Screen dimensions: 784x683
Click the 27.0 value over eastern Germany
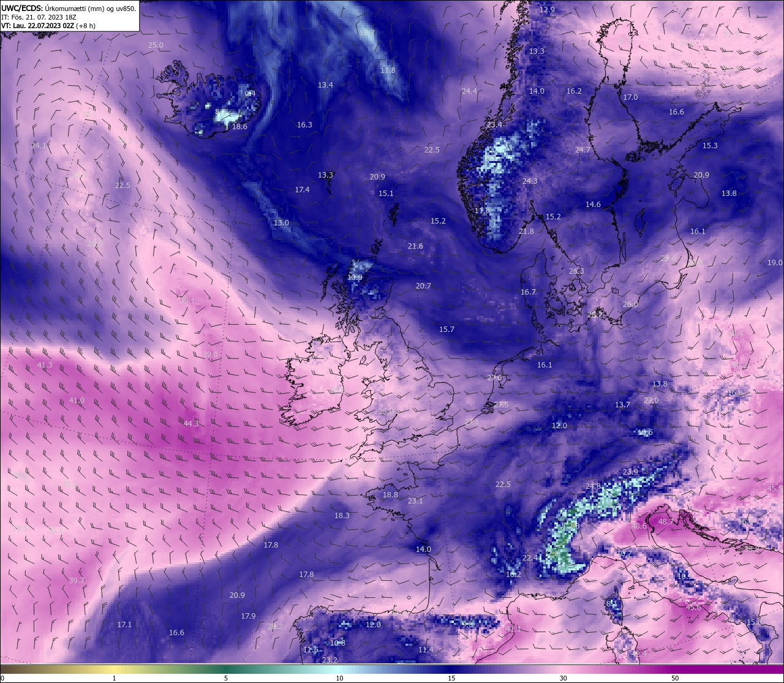[651, 400]
